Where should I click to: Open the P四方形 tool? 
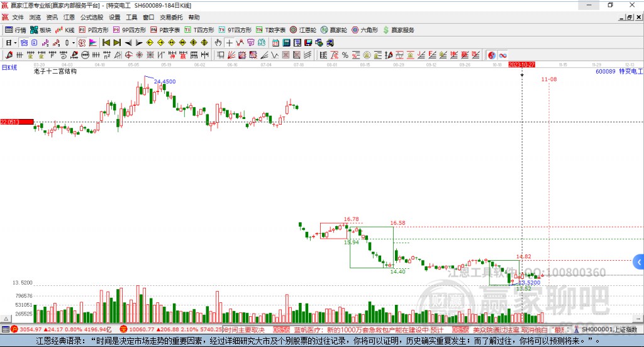point(94,30)
